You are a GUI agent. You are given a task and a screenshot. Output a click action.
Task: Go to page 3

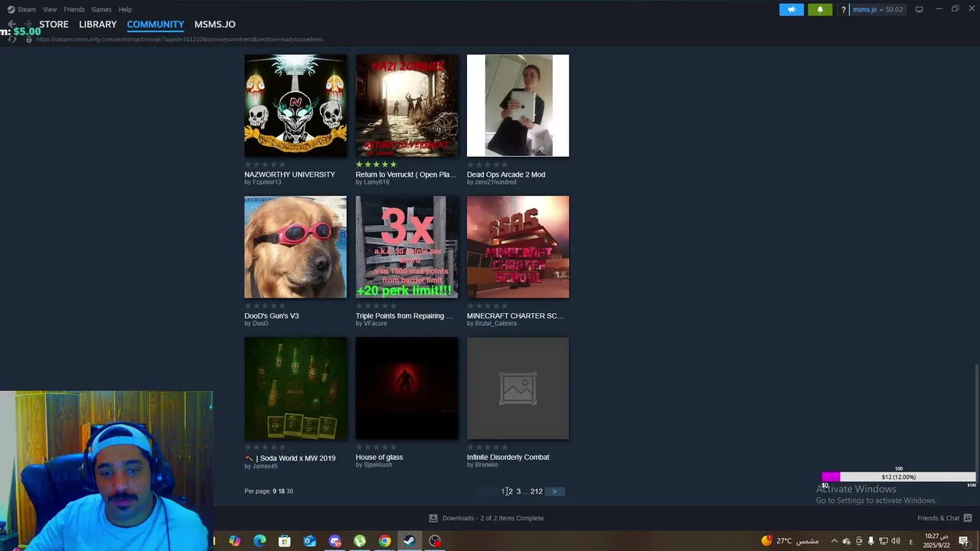point(518,491)
